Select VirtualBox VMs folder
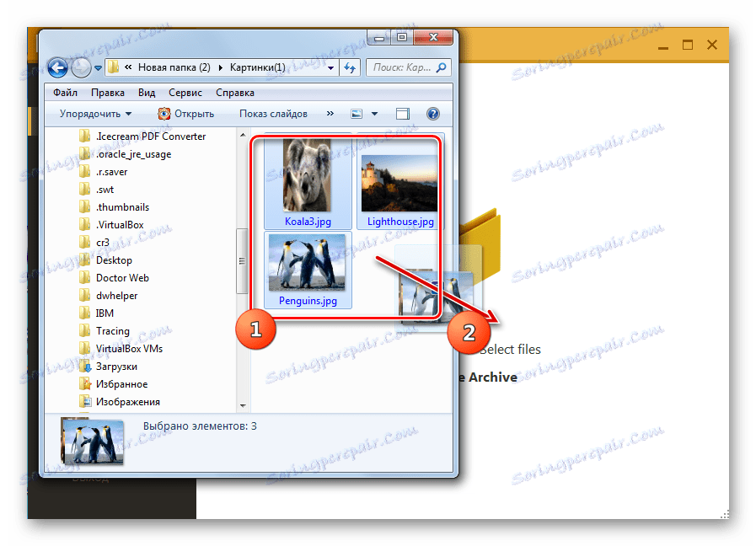756x546 pixels. tap(129, 349)
